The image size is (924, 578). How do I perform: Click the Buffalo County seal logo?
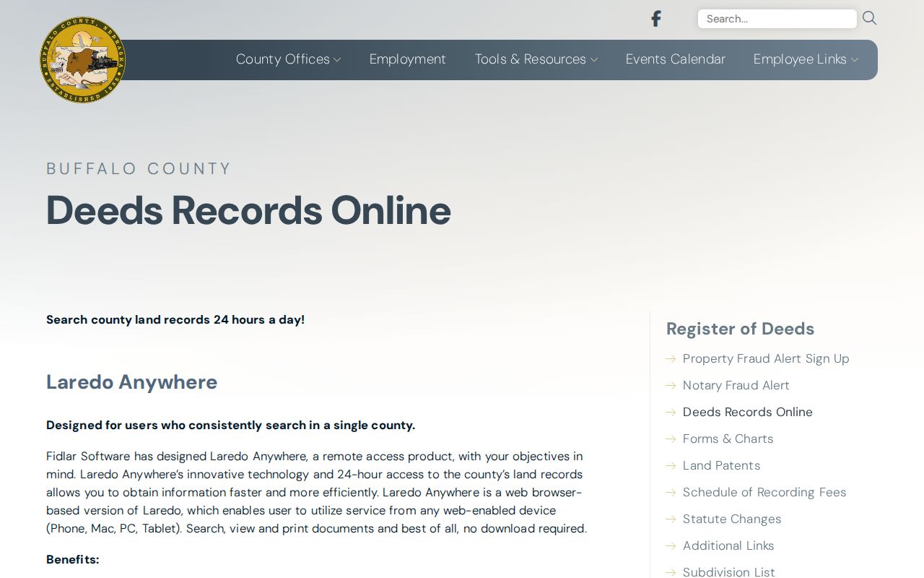coord(83,60)
